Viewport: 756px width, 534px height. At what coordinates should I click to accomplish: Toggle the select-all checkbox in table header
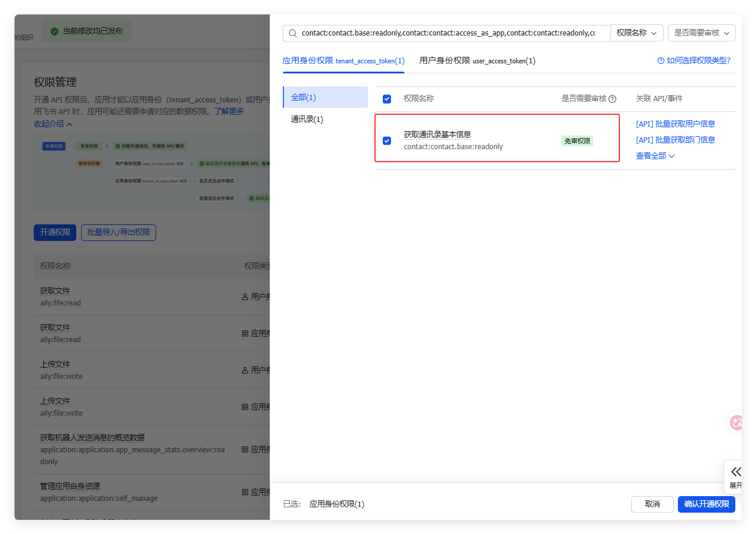[x=387, y=99]
